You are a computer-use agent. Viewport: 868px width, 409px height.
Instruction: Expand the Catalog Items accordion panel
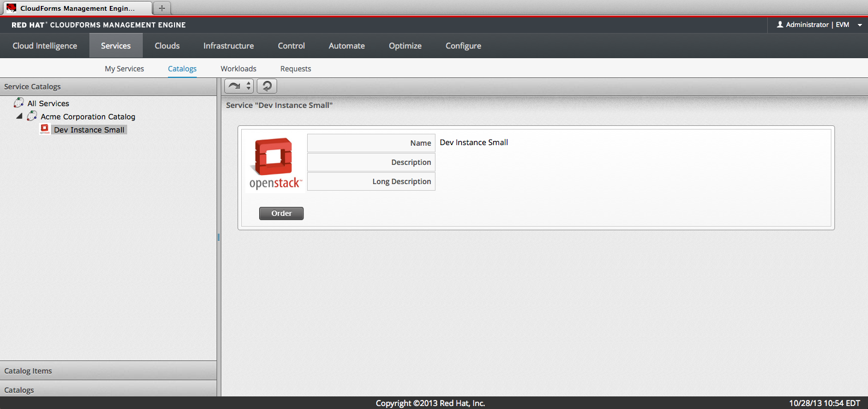pyautogui.click(x=108, y=371)
